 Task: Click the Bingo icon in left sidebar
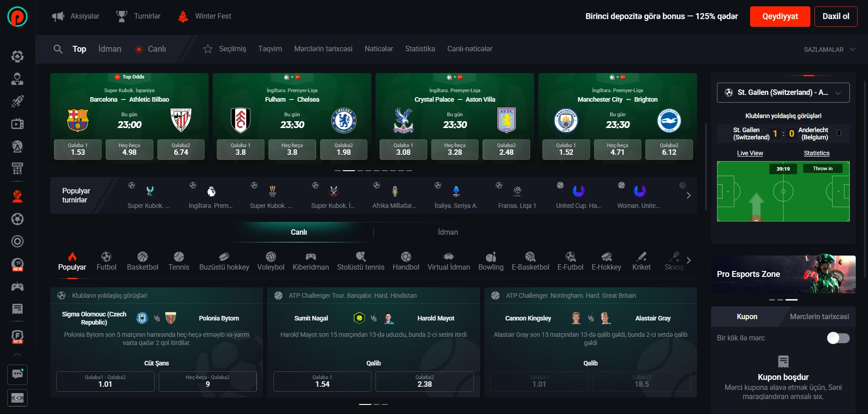17,169
